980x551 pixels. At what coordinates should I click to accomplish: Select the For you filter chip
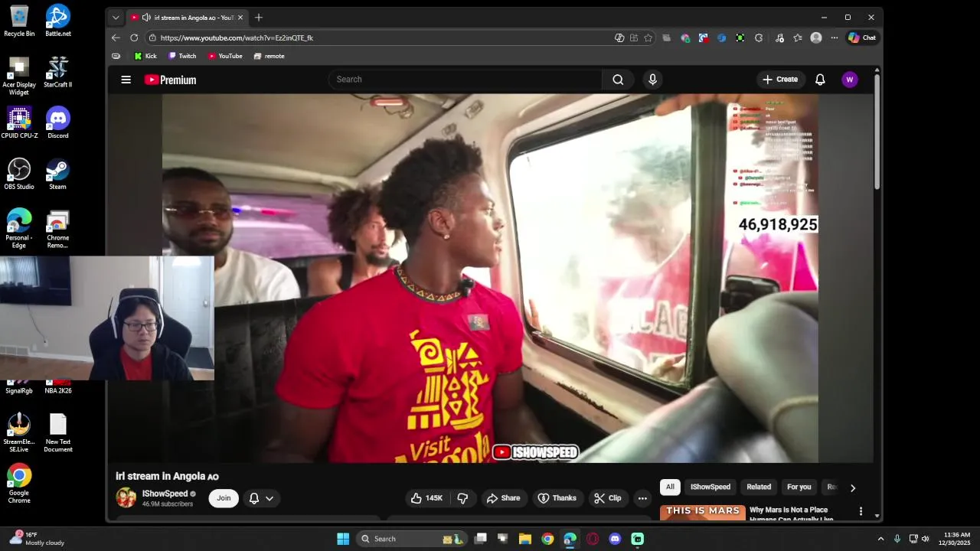pyautogui.click(x=799, y=487)
